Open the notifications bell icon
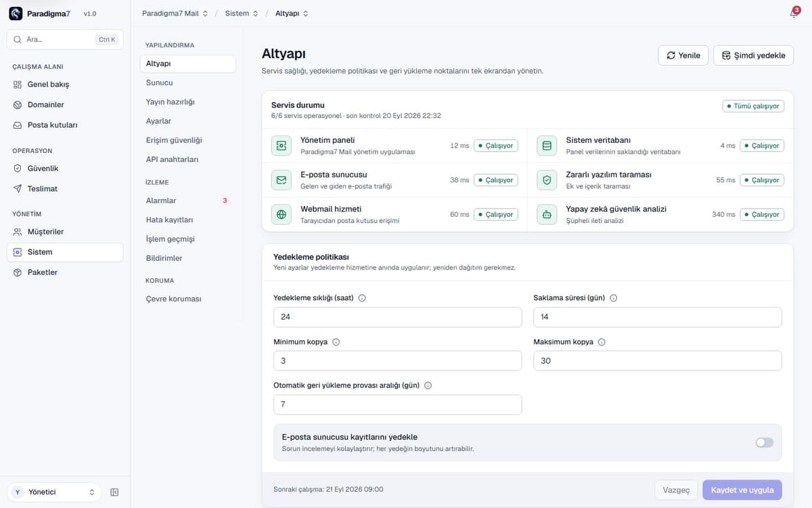 click(794, 13)
